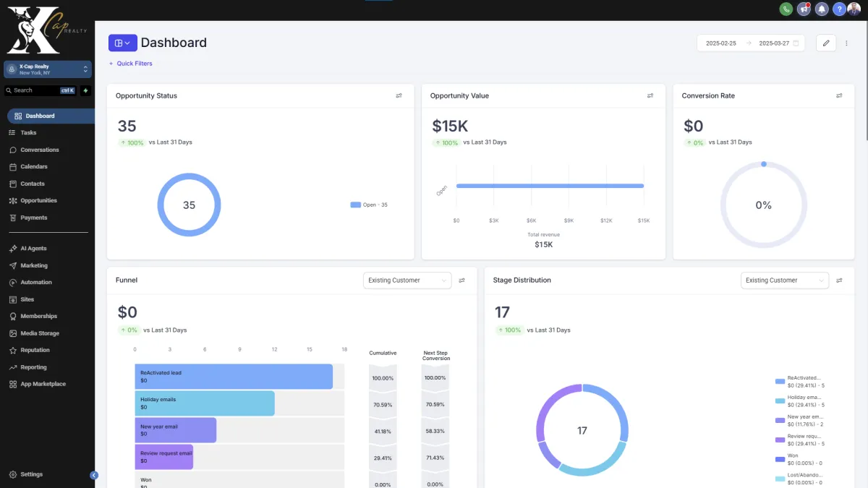Click the Review request email funnel bar

163,457
